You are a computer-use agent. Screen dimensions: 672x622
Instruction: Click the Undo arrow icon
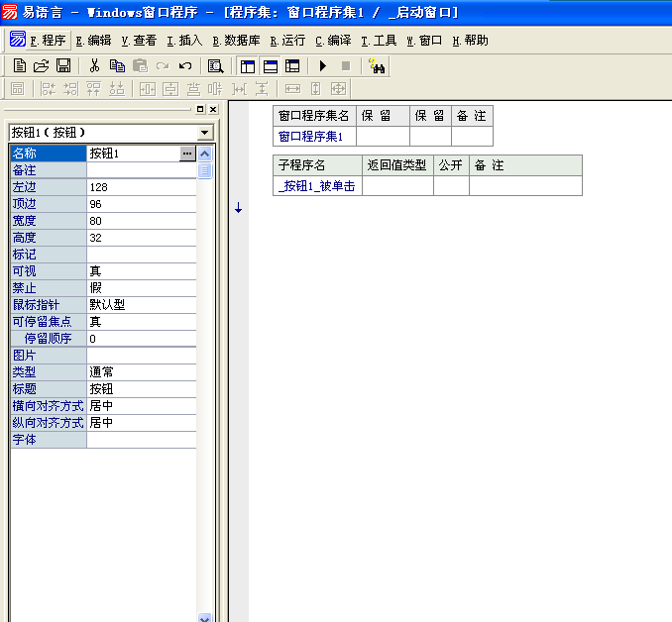185,66
